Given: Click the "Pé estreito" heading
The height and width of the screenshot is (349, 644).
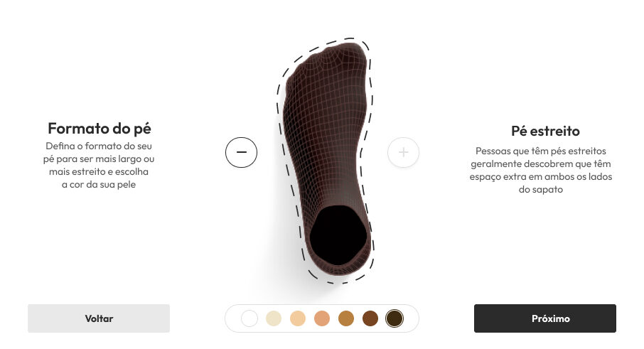Looking at the screenshot, I should point(545,131).
